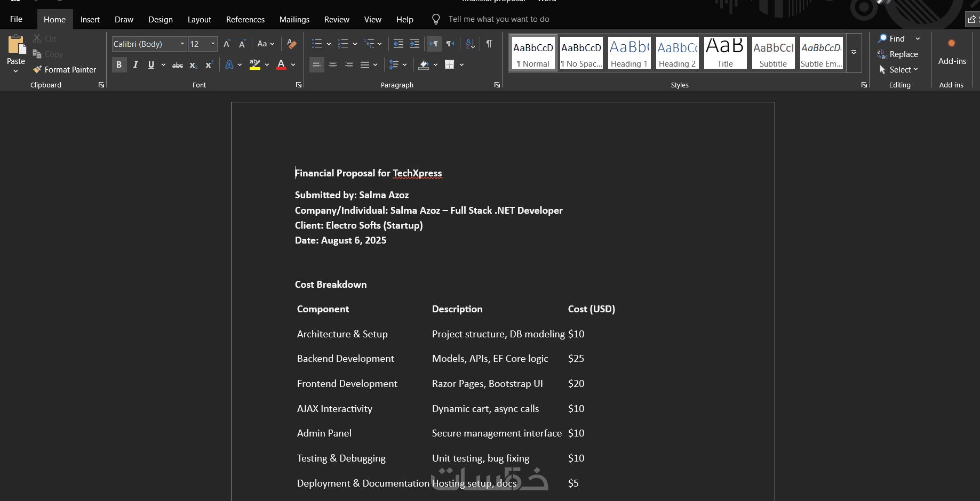Apply subscript formatting
This screenshot has width=980, height=501.
click(194, 65)
